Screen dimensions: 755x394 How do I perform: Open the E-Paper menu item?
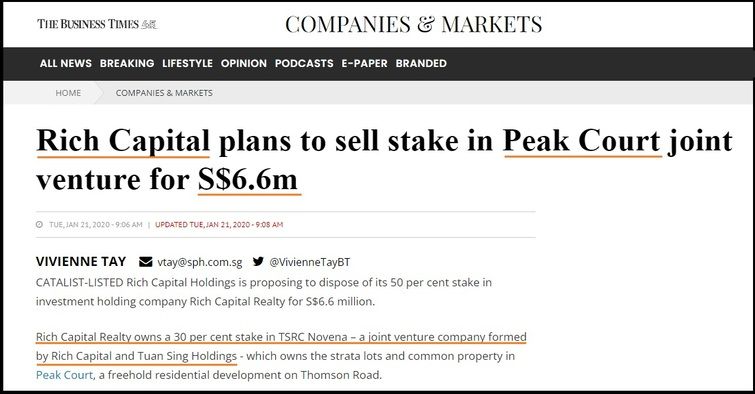pos(364,64)
